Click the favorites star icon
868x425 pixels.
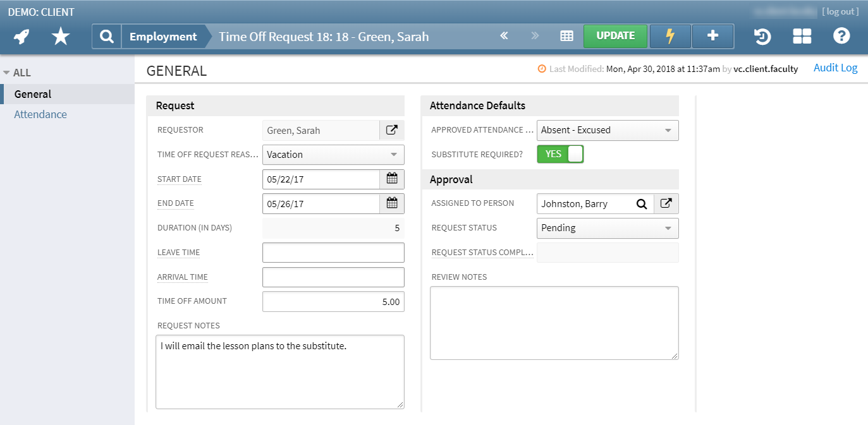(x=61, y=36)
